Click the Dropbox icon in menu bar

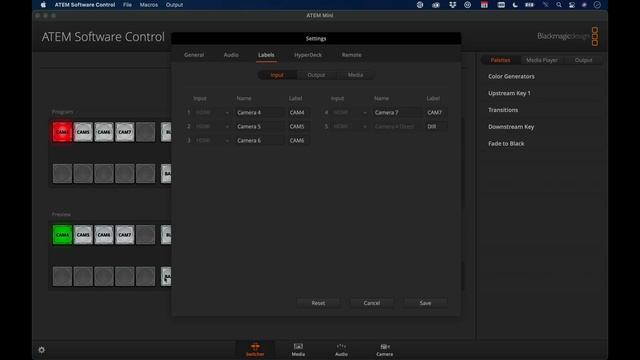(x=452, y=5)
